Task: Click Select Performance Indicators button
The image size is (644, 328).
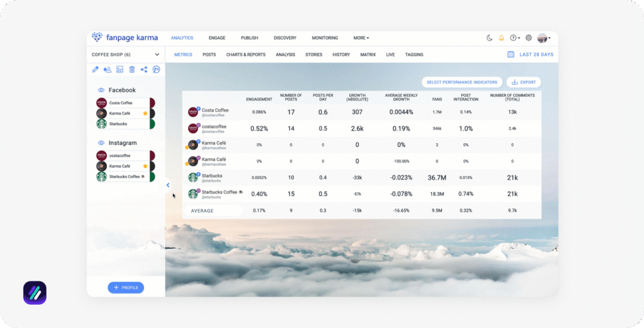Action: [462, 82]
